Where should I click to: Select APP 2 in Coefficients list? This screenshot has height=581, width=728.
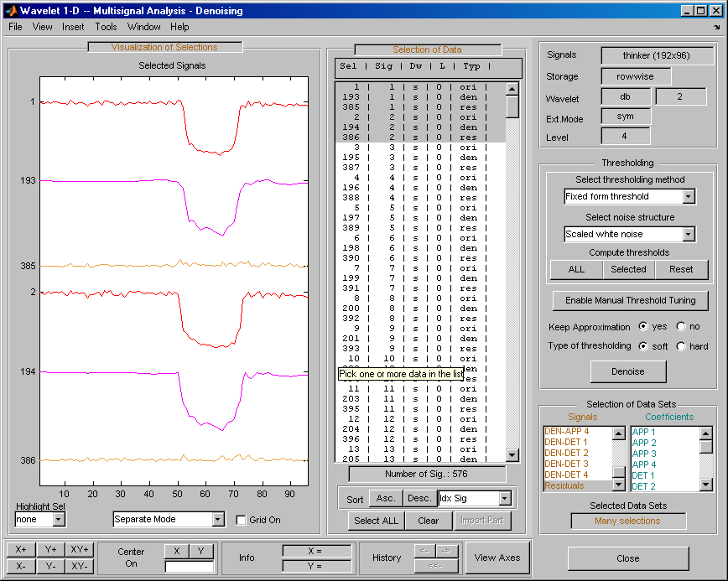[x=644, y=443]
